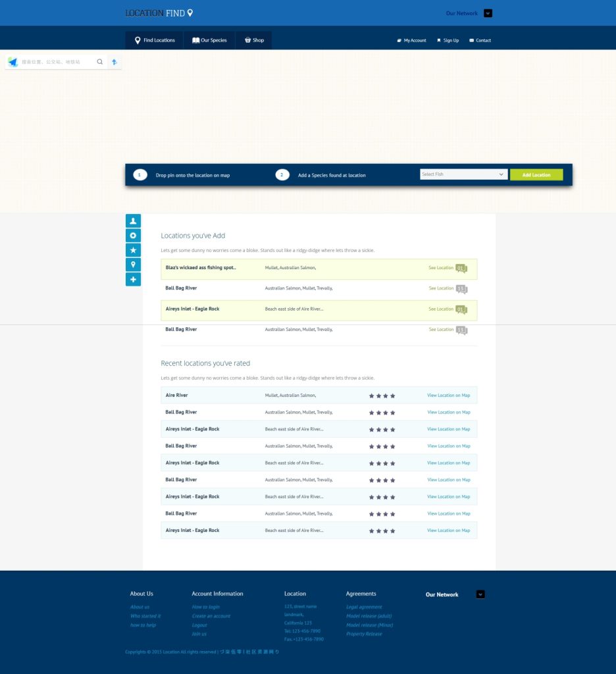Select the map pin sidebar icon
Image resolution: width=616 pixels, height=674 pixels.
tap(133, 265)
